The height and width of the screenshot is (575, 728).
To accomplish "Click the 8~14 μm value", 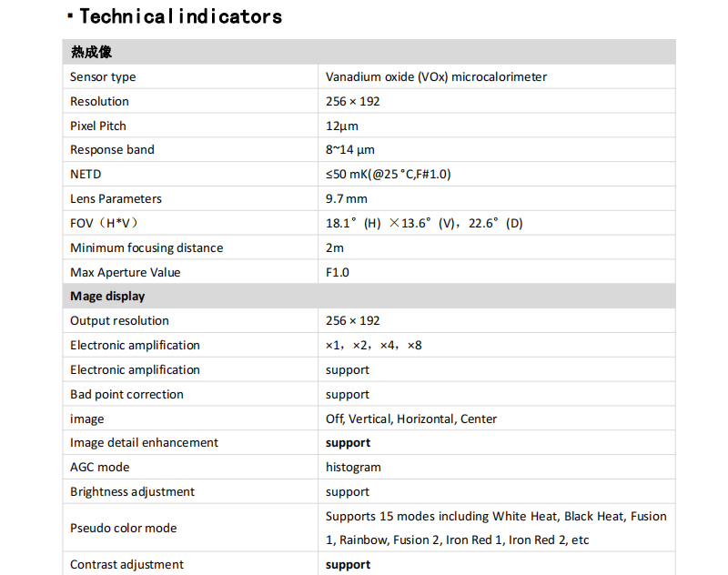I will coord(350,150).
